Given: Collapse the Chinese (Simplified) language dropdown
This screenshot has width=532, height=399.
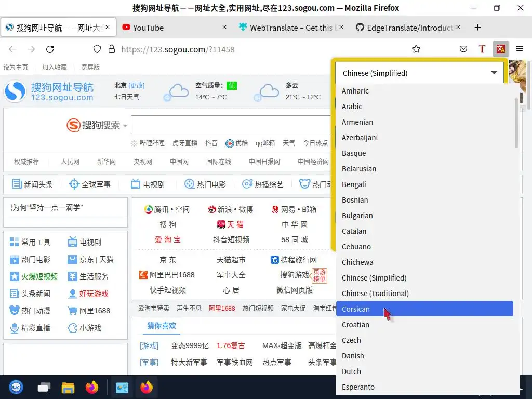Looking at the screenshot, I should click(x=419, y=73).
